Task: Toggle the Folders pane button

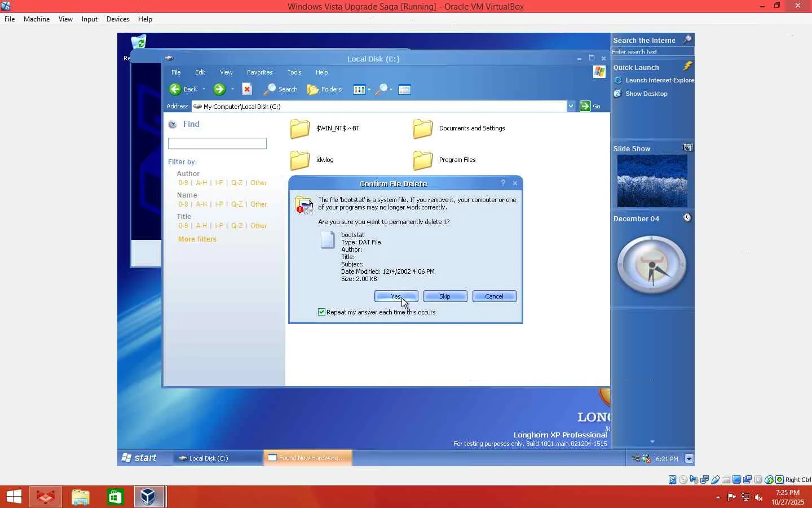Action: coord(324,89)
